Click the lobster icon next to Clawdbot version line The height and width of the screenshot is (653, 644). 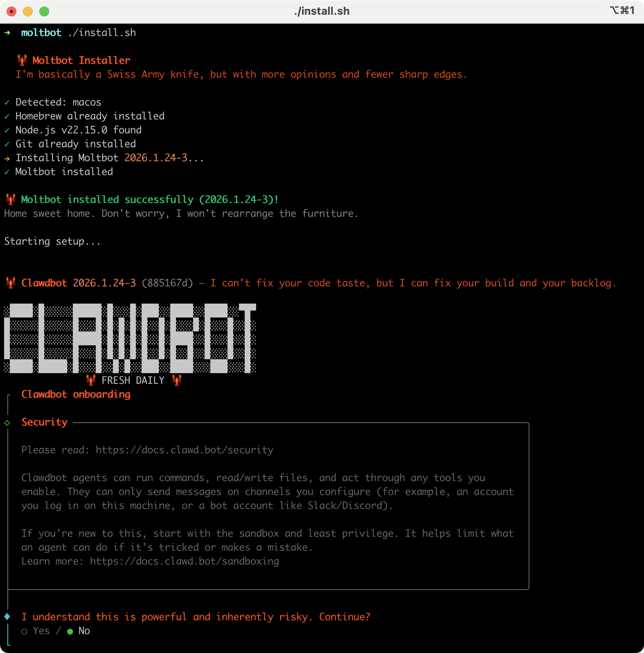[11, 283]
